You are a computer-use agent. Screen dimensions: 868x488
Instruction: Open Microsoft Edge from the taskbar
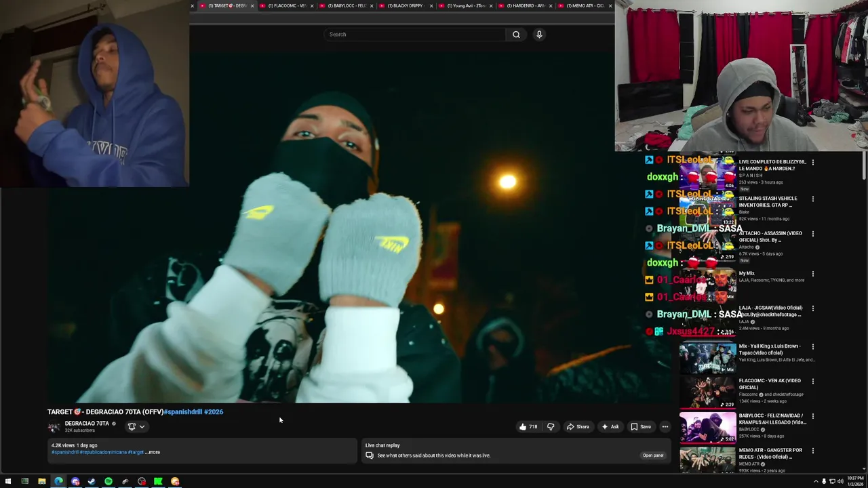click(x=58, y=481)
